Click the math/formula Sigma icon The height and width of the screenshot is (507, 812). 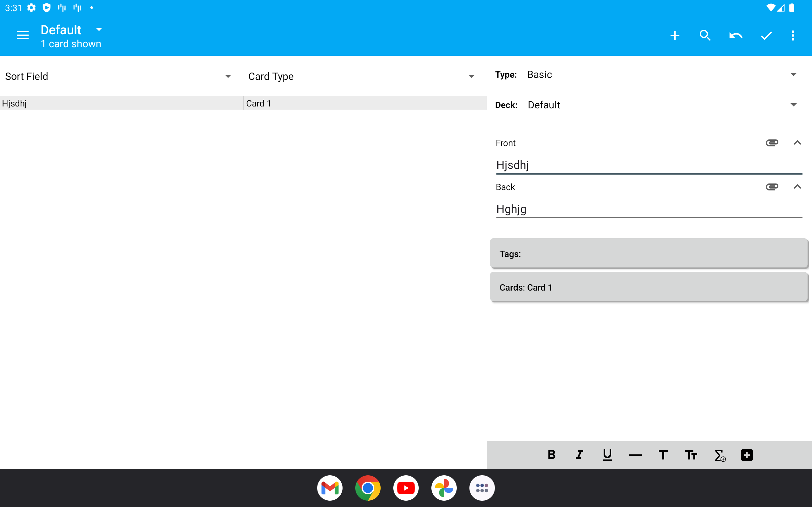pyautogui.click(x=720, y=455)
